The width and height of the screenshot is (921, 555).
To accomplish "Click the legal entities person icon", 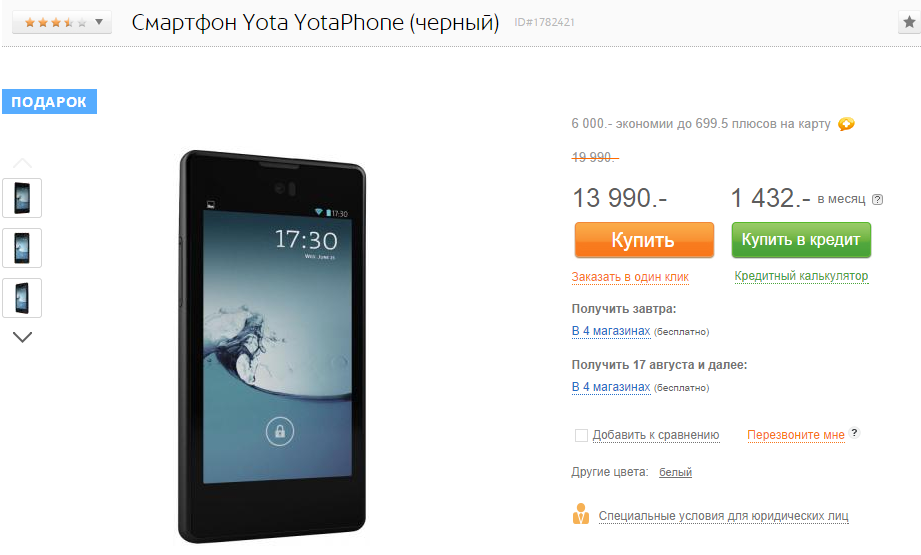I will point(581,514).
